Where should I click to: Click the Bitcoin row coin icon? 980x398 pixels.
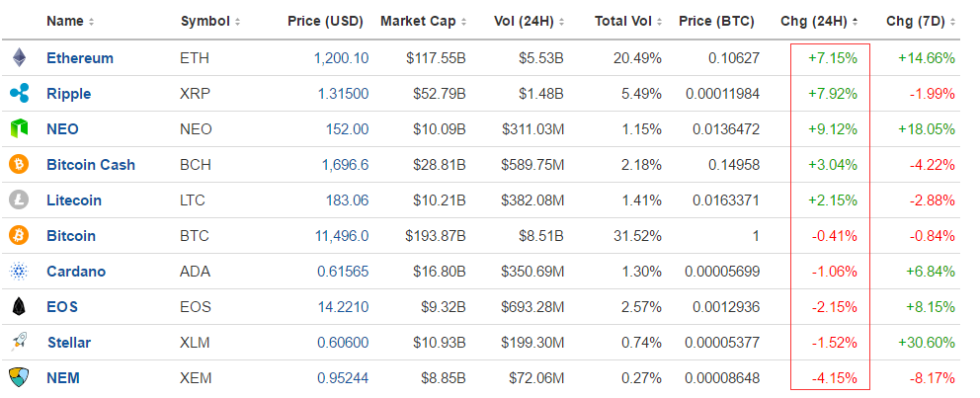click(19, 236)
